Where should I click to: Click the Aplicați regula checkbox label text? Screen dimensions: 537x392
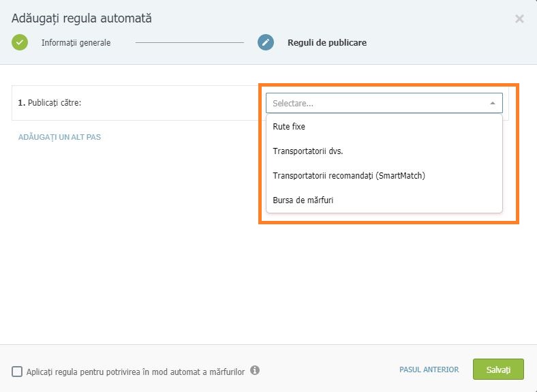[136, 372]
